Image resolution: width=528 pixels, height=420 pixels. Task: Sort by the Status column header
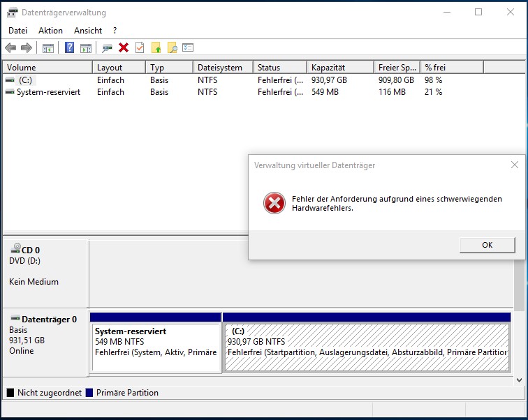[x=280, y=67]
